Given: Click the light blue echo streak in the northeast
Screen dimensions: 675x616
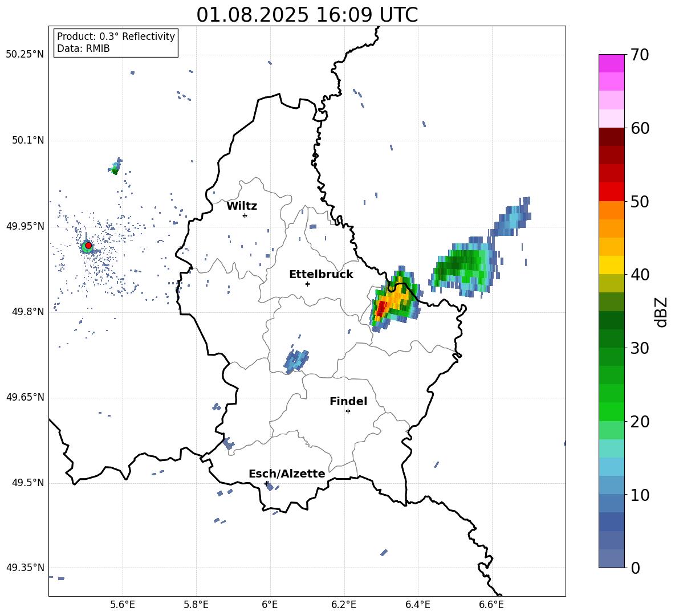Looking at the screenshot, I should tap(511, 217).
